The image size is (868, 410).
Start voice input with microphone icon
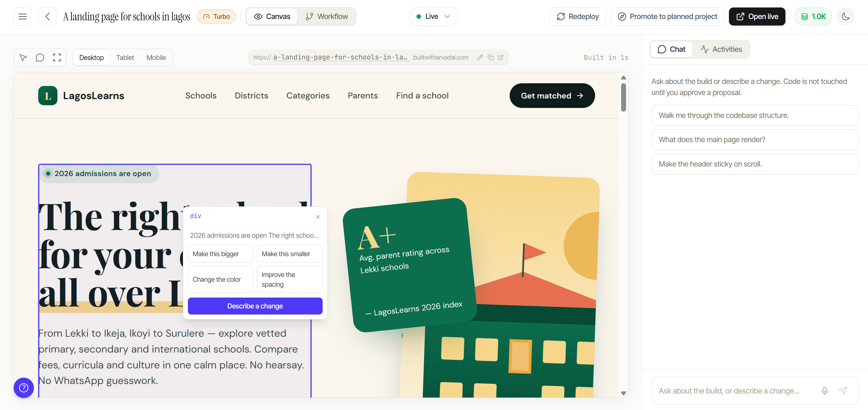(825, 391)
